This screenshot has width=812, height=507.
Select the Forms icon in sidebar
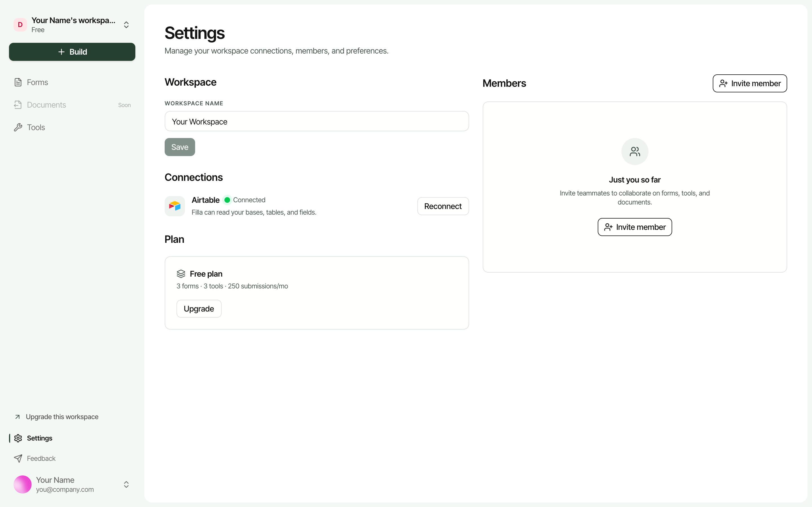pyautogui.click(x=18, y=82)
